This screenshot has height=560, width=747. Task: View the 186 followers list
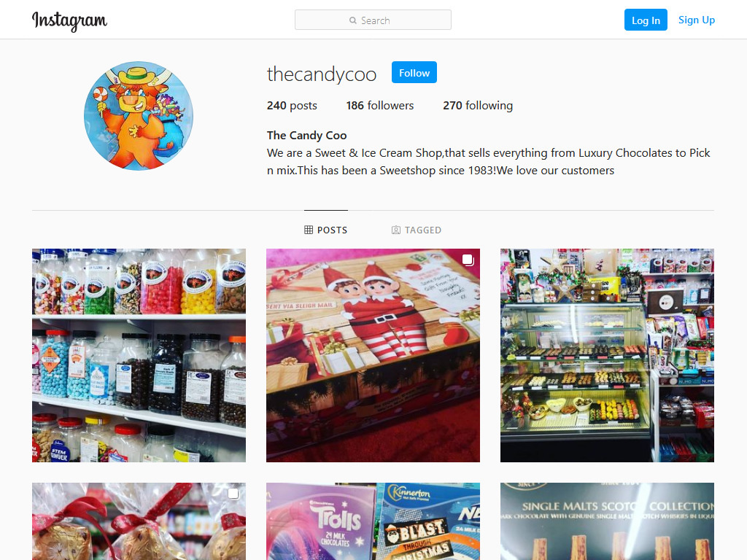379,105
